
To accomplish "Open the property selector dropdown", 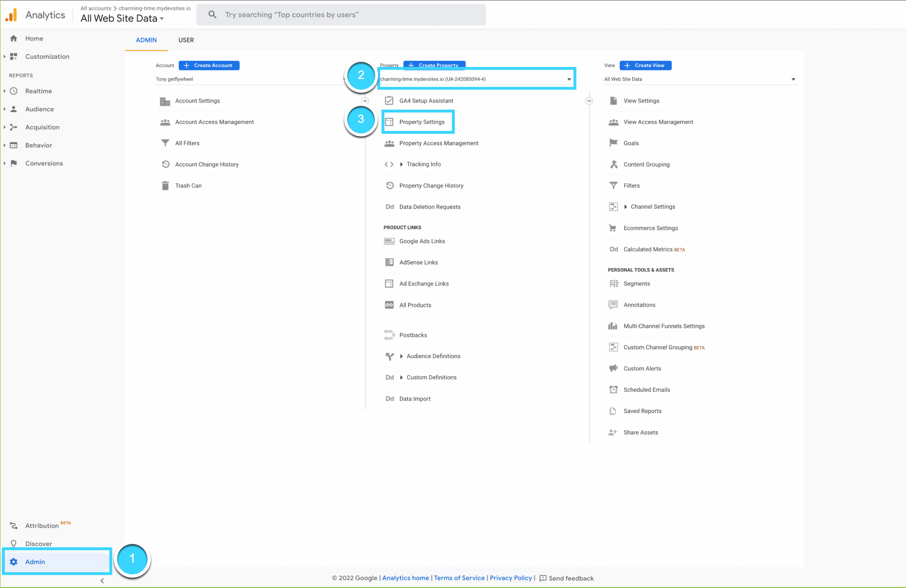I will click(569, 79).
